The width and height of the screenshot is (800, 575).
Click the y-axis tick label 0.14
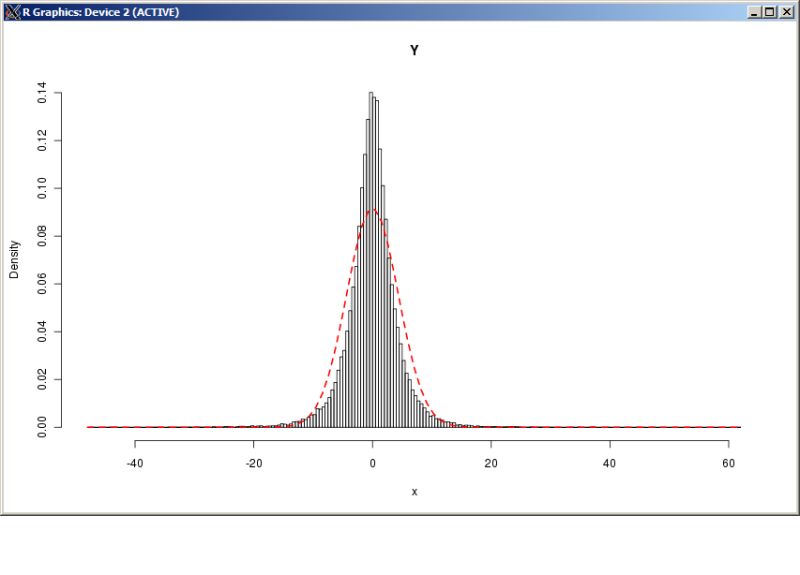[x=42, y=92]
